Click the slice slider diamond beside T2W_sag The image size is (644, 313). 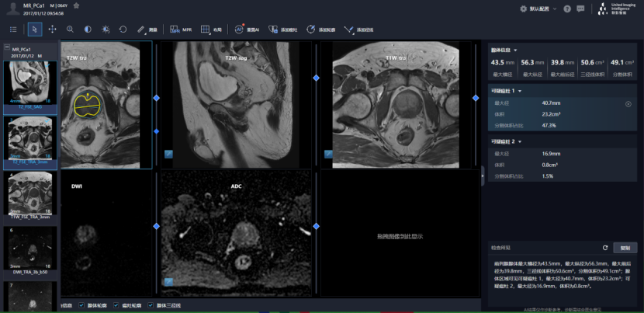(316, 78)
